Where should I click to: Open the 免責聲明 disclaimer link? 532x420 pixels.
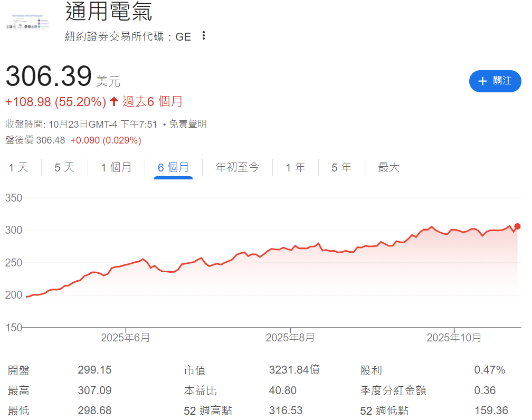(188, 124)
